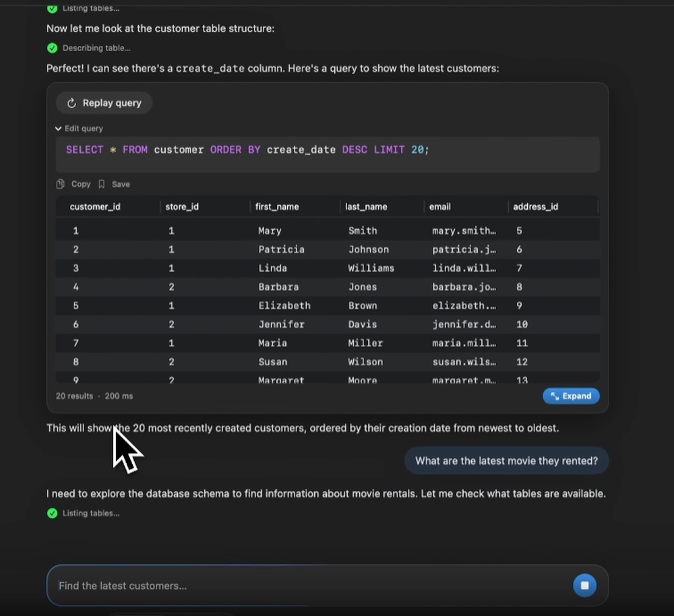The height and width of the screenshot is (616, 674).
Task: Click the 'Barbara' first name cell
Action: (x=278, y=286)
